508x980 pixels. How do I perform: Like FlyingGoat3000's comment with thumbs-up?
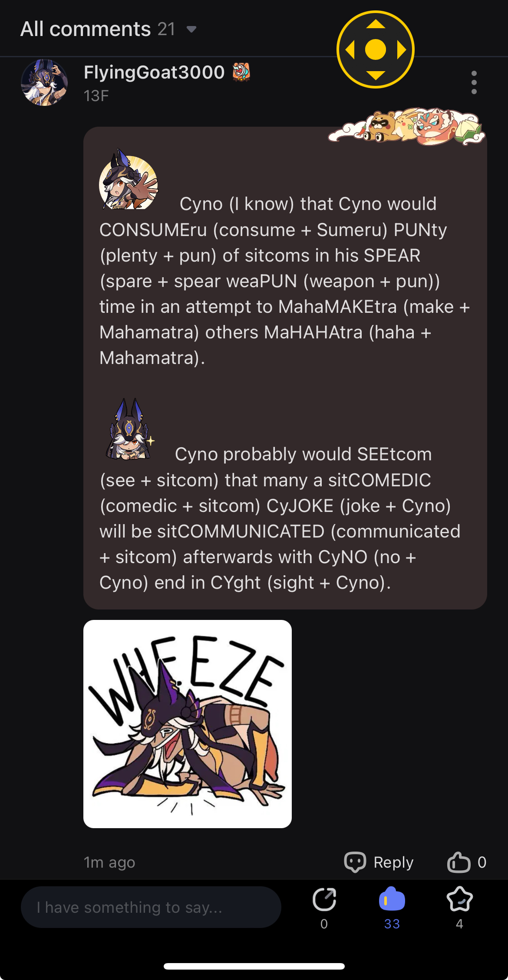[459, 862]
